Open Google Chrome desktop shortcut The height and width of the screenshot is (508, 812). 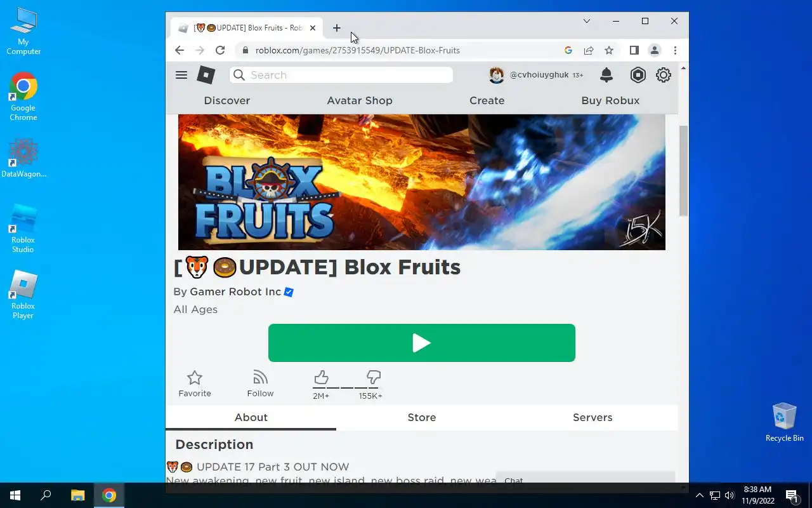point(23,97)
